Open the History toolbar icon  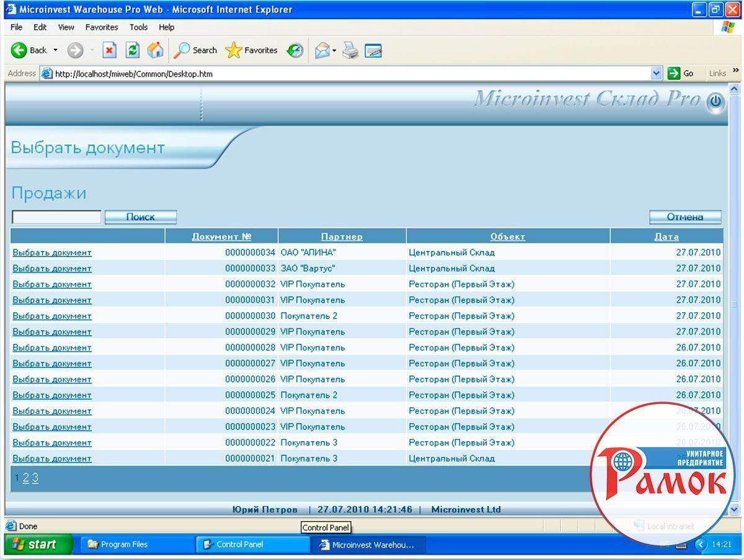tap(295, 50)
